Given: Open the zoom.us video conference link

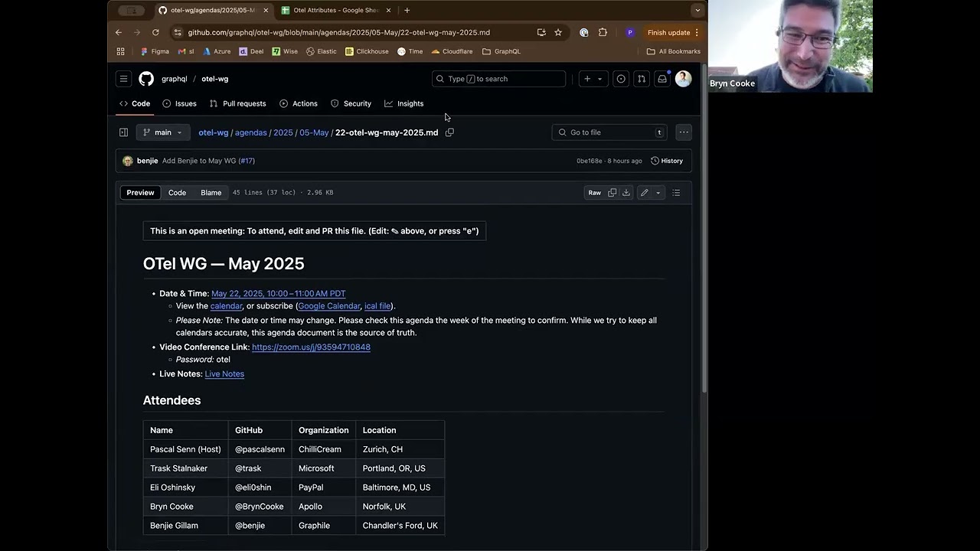Looking at the screenshot, I should [x=311, y=347].
